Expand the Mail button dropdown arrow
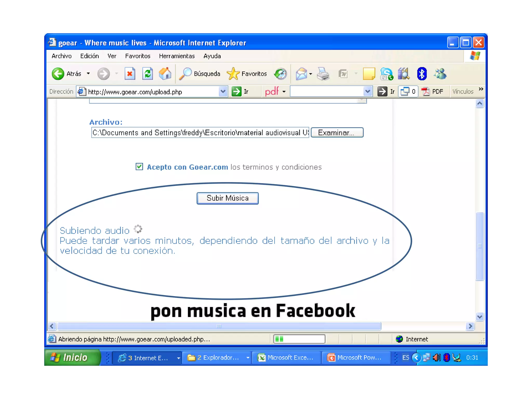The image size is (532, 399). coord(311,74)
